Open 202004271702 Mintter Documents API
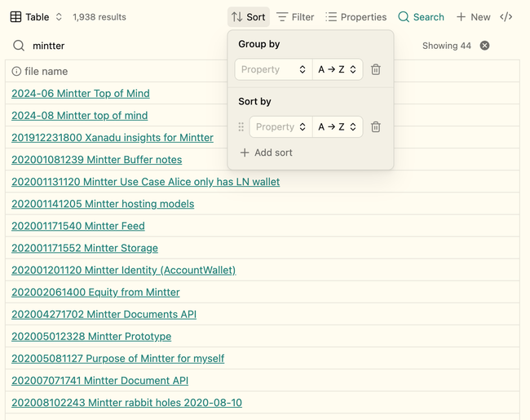This screenshot has width=530, height=420. (x=104, y=314)
